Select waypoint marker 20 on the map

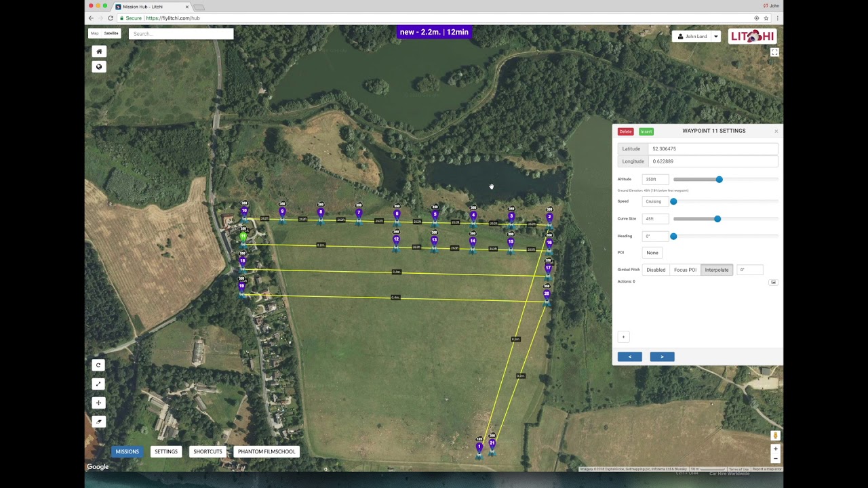click(x=547, y=294)
